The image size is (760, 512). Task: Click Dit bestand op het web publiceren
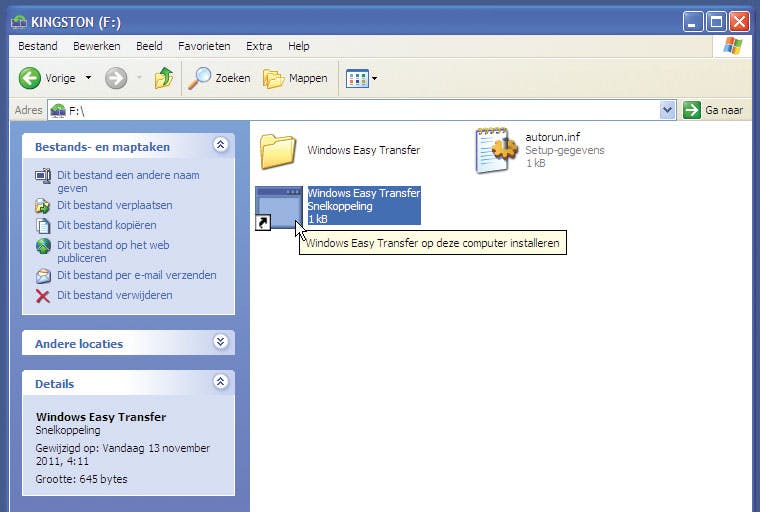click(x=113, y=251)
